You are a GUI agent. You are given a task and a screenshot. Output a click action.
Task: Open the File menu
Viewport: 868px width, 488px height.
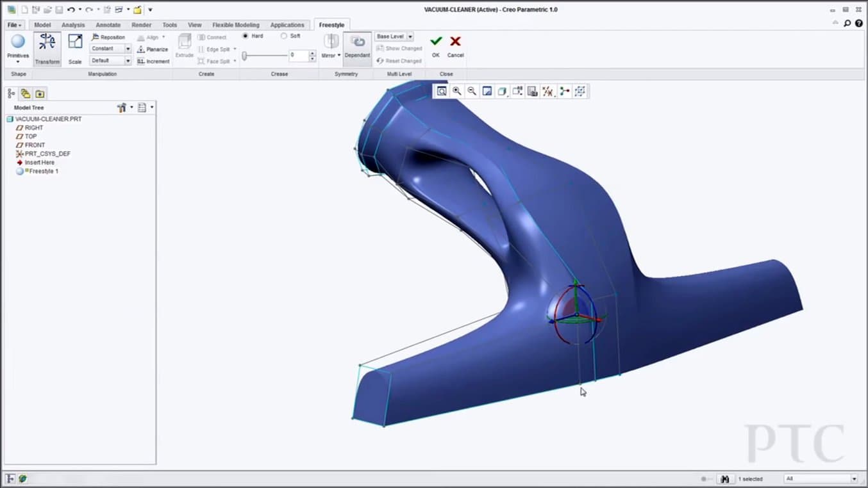[x=14, y=25]
